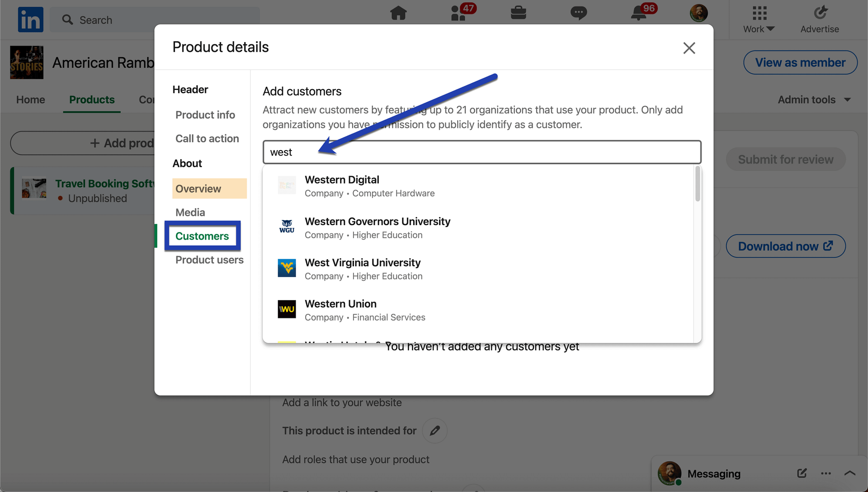The image size is (868, 492).
Task: Click the View as member button
Action: [x=800, y=62]
